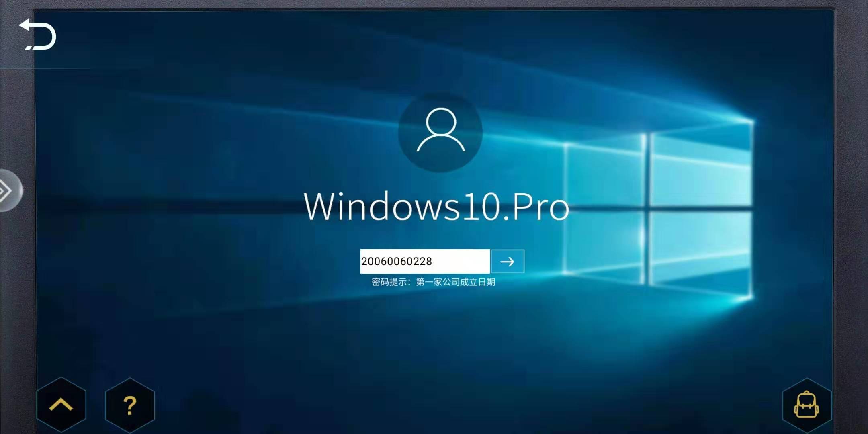Submit the password with the arrow button

point(508,262)
